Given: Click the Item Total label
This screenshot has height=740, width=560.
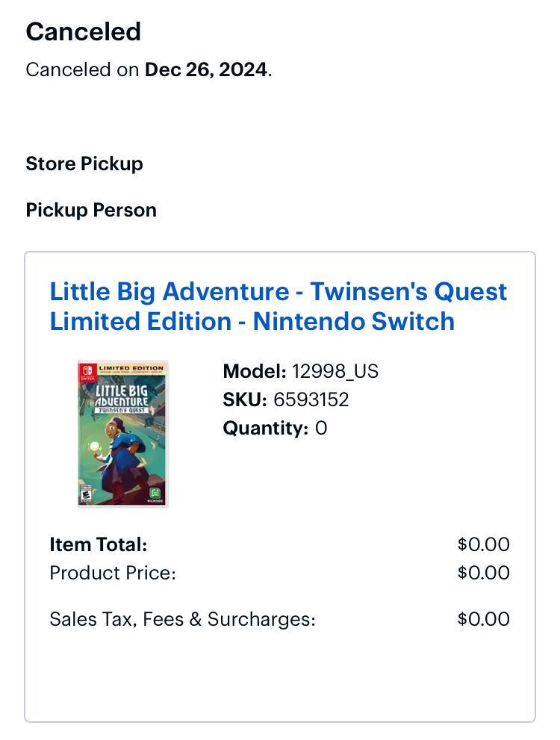Looking at the screenshot, I should point(98,544).
